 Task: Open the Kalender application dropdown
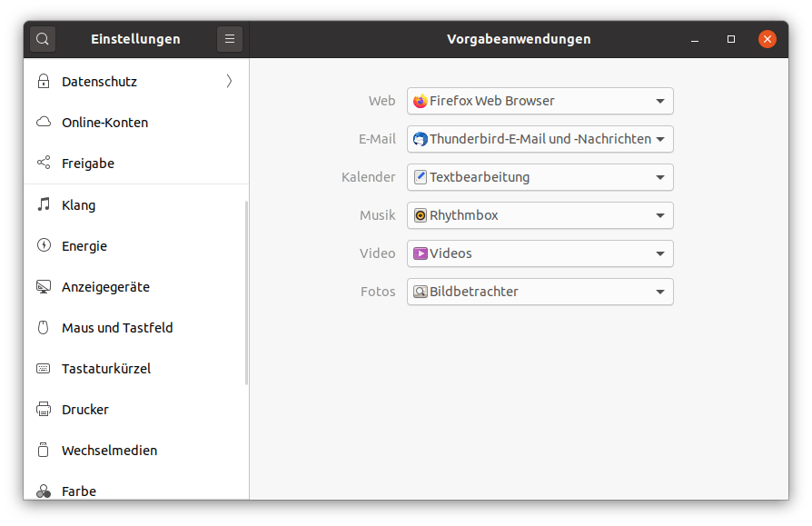click(x=540, y=177)
